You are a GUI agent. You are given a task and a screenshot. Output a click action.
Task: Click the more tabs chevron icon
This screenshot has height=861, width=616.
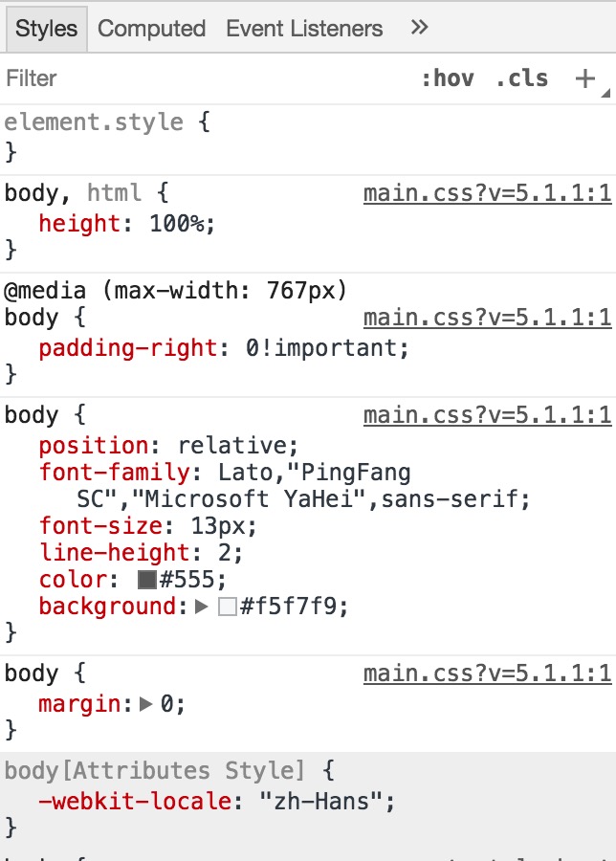pos(419,28)
